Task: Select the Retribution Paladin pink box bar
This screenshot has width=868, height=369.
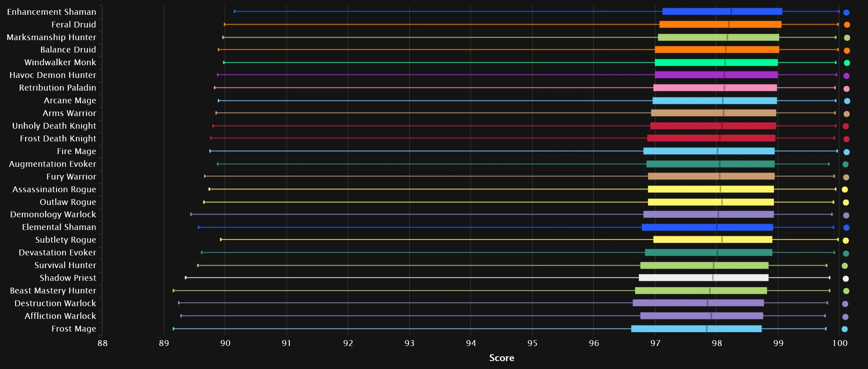Action: [715, 88]
